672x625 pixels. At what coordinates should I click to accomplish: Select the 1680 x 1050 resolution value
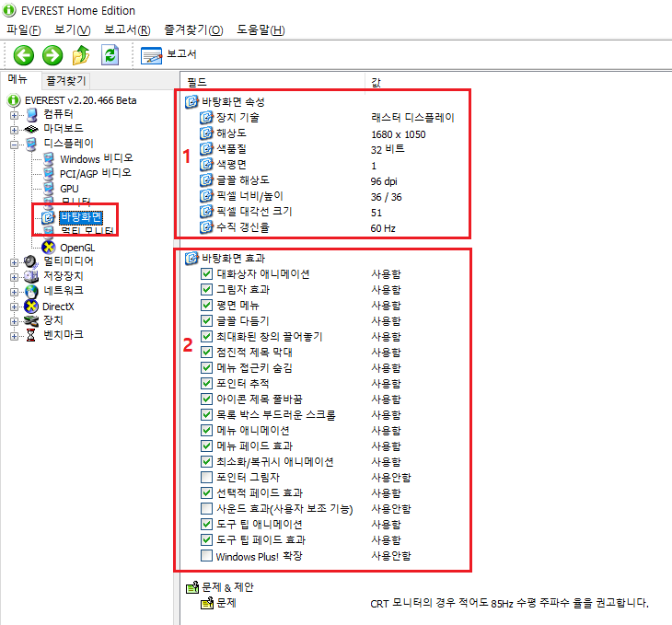click(399, 134)
